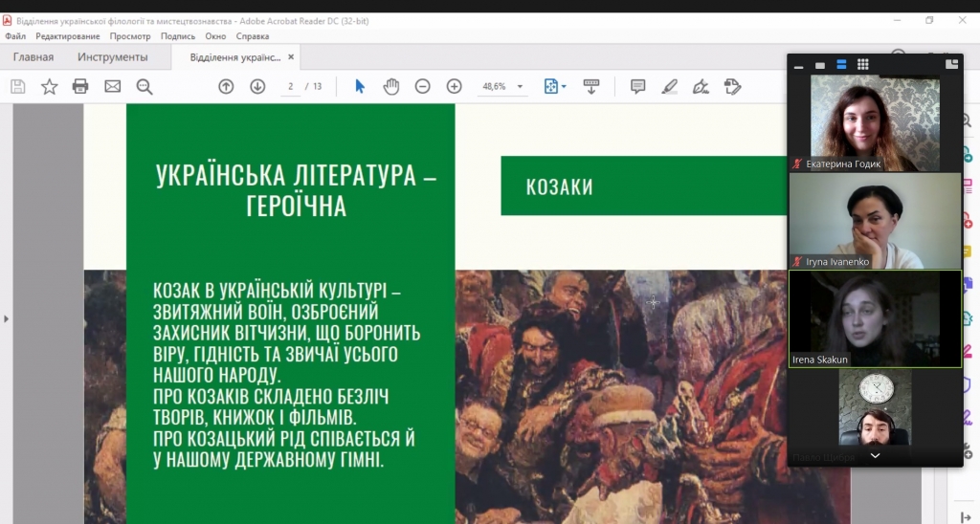The image size is (980, 524).
Task: Send the file by email icon
Action: tap(113, 86)
